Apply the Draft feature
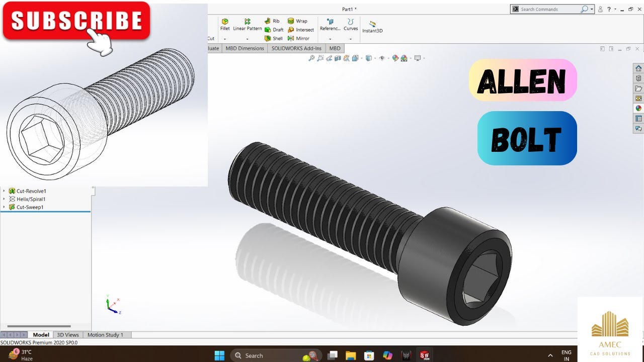 [x=274, y=30]
